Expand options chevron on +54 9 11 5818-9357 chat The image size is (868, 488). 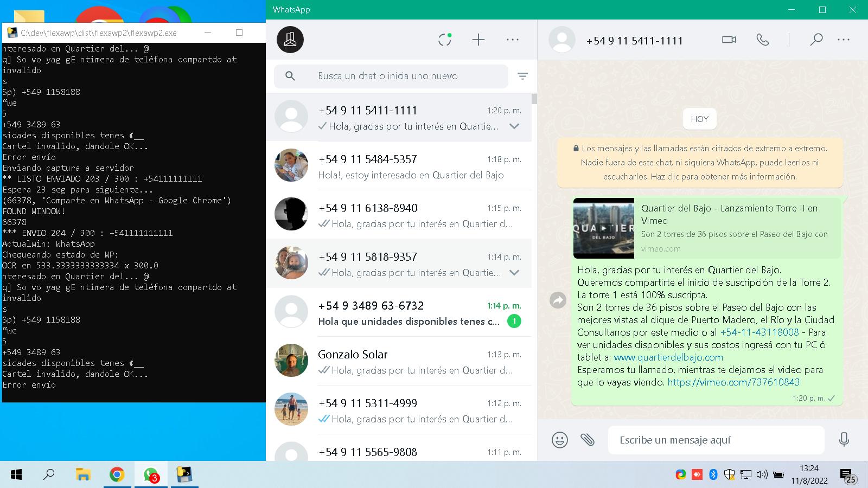pyautogui.click(x=514, y=273)
